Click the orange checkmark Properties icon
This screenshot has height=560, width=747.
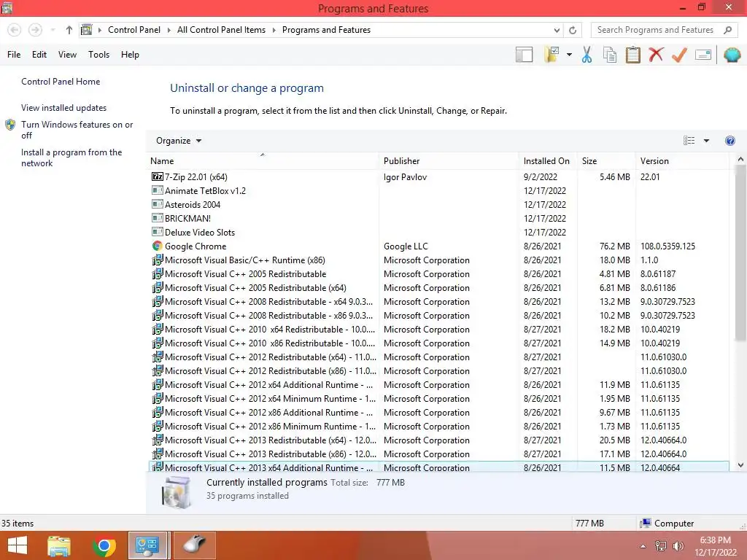pyautogui.click(x=679, y=55)
